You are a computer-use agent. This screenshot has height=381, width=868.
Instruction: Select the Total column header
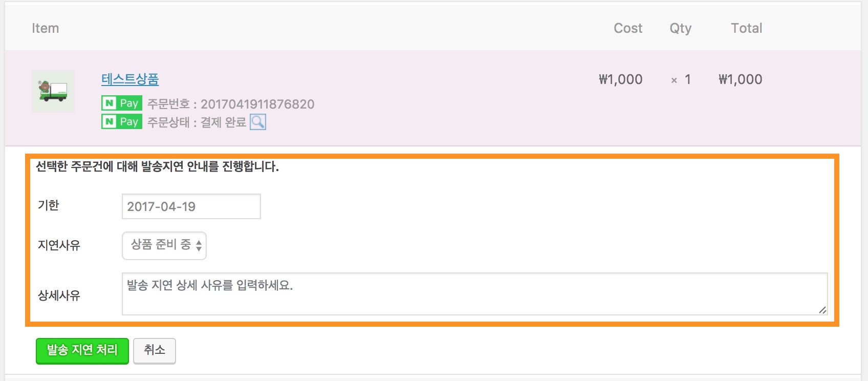click(747, 28)
